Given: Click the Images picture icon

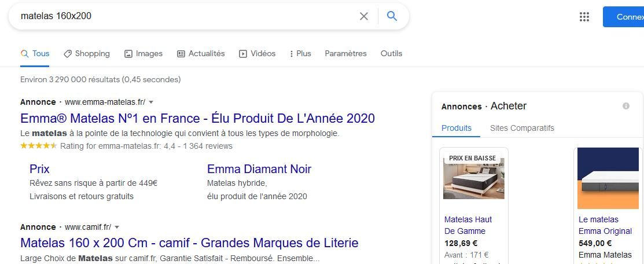Looking at the screenshot, I should 128,54.
